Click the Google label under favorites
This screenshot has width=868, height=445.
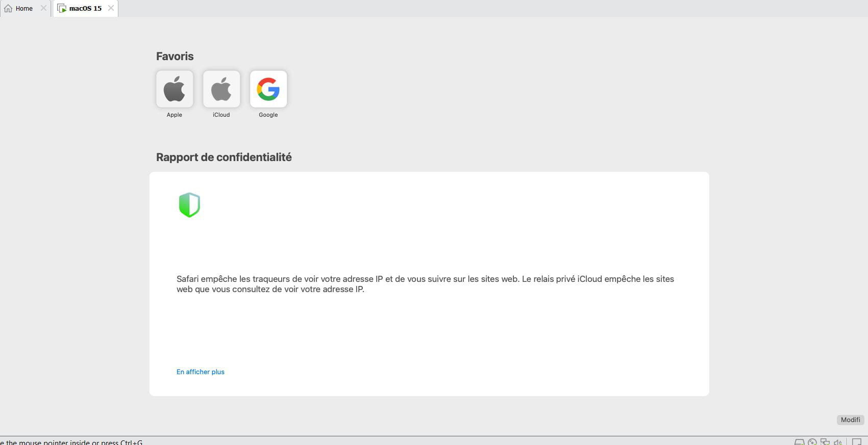click(268, 115)
